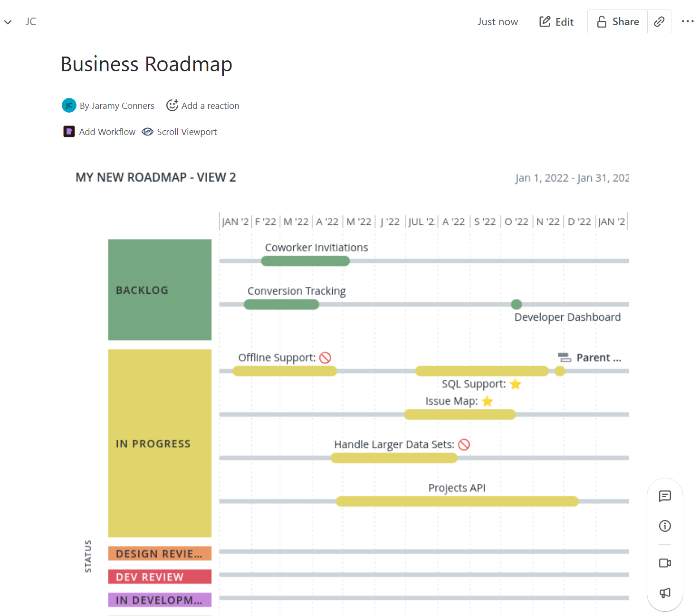The width and height of the screenshot is (699, 616).
Task: Copy the document link icon
Action: [660, 21]
